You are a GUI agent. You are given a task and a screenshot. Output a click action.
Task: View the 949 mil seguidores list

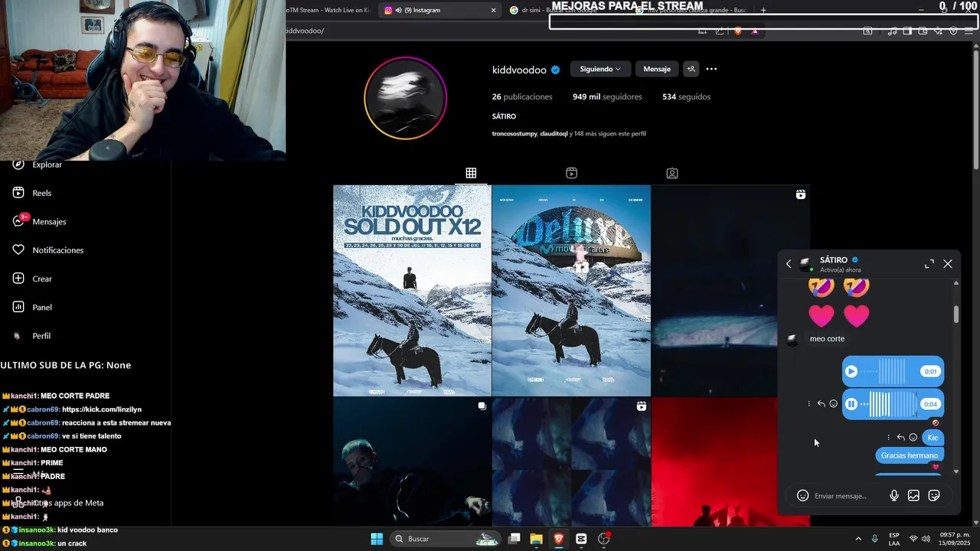click(x=607, y=96)
